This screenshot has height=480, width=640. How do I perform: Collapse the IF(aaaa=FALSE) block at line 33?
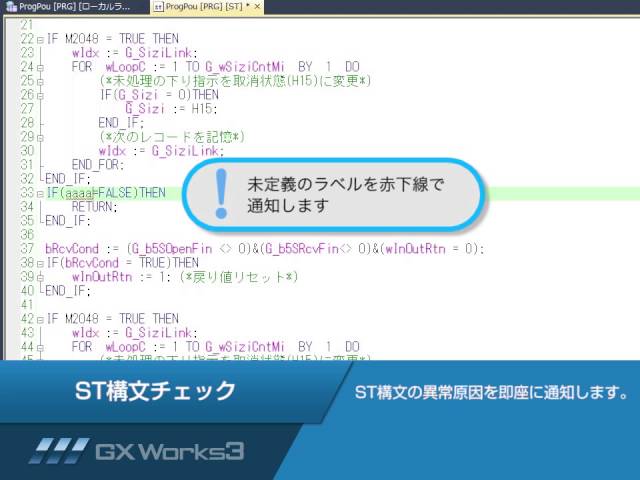coord(40,194)
